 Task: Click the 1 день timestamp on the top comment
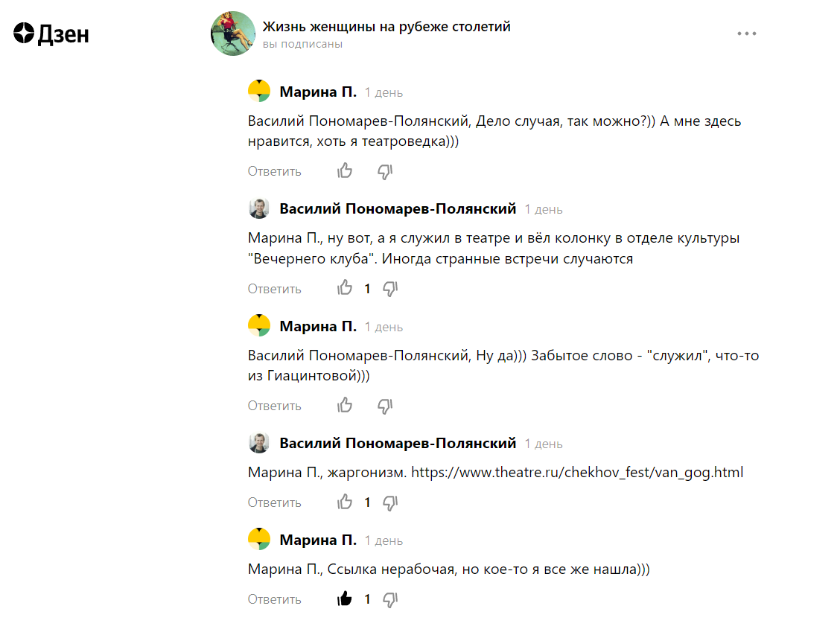[383, 92]
